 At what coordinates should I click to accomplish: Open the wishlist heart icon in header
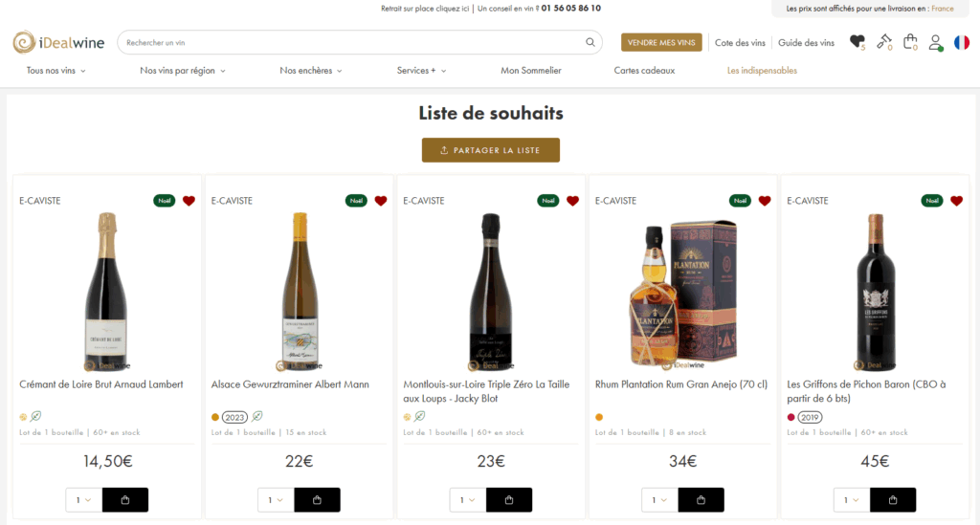[x=857, y=42]
